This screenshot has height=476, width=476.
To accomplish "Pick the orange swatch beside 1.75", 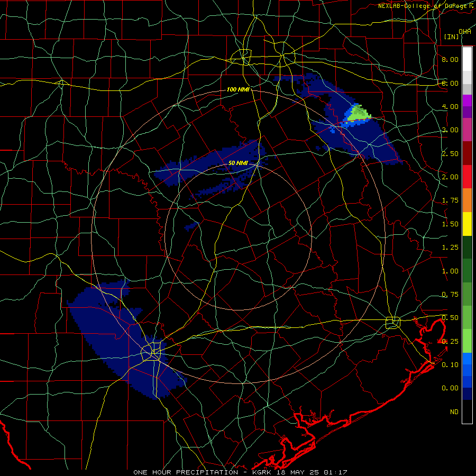I will pos(467,200).
